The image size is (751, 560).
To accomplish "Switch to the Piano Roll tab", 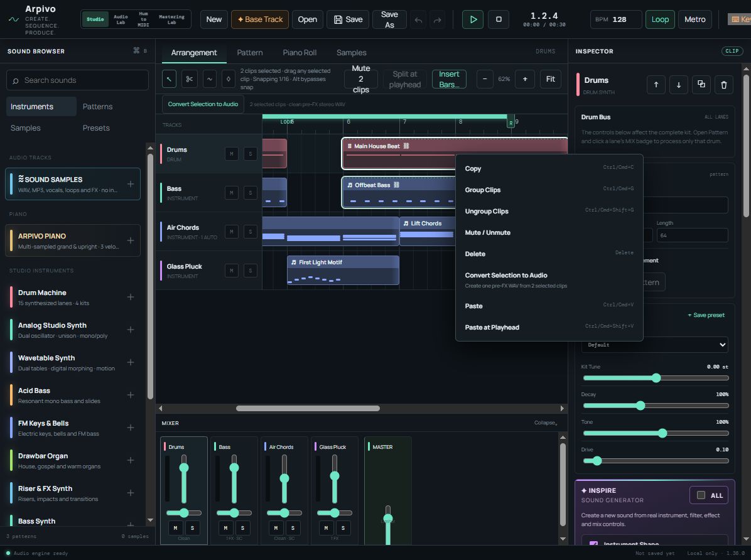I will tap(300, 53).
